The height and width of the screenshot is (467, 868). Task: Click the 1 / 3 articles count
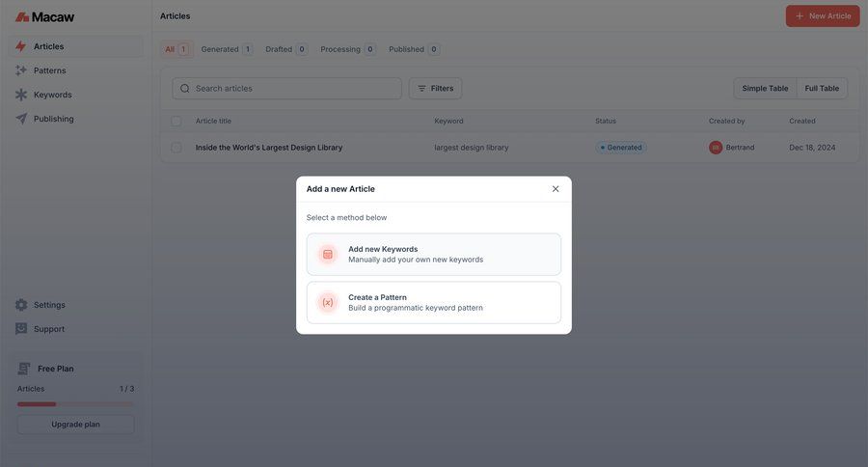(126, 389)
